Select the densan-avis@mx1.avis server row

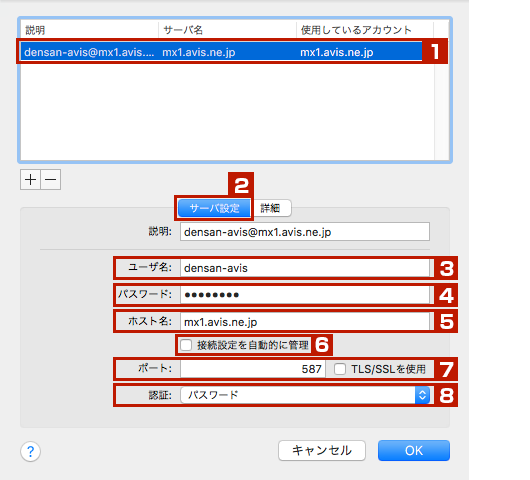pyautogui.click(x=221, y=52)
